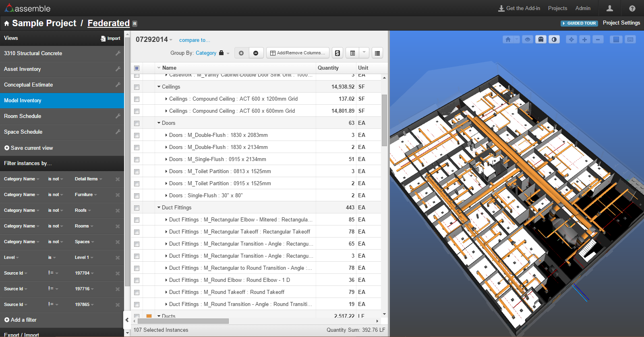Click the wrench icon for Conceptual Estimate

(118, 85)
